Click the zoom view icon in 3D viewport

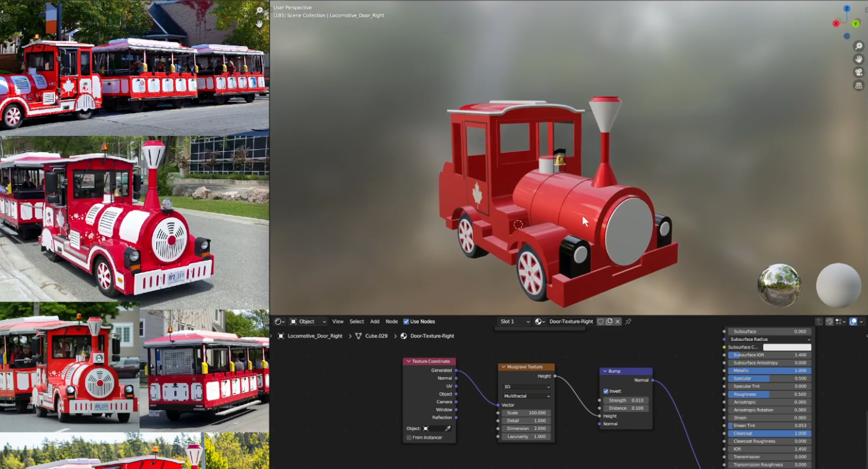pos(858,46)
